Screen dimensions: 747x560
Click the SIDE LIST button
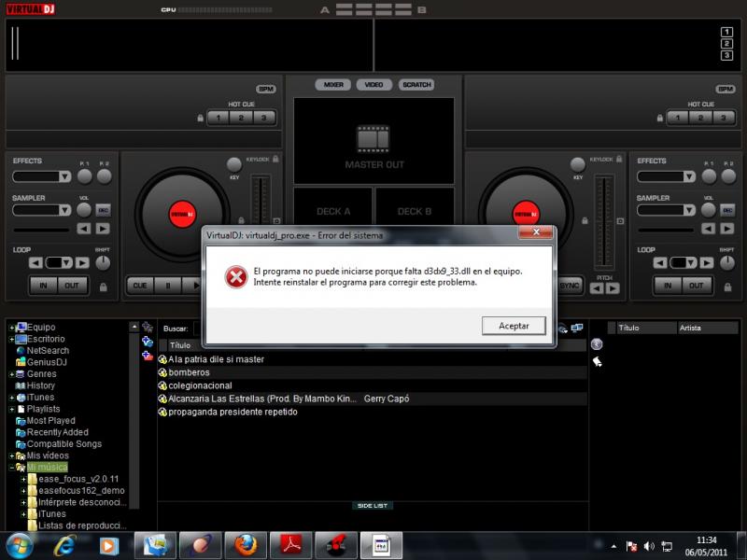coord(373,506)
